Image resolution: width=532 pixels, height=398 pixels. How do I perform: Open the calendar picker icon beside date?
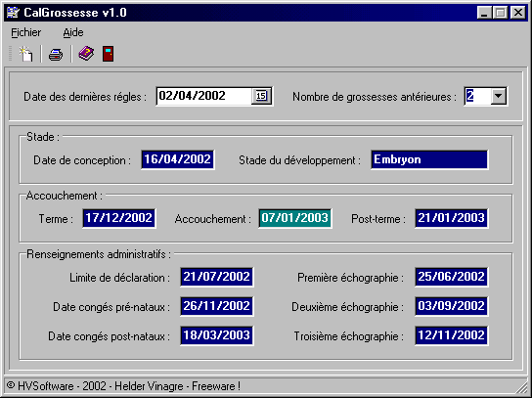coord(261,96)
